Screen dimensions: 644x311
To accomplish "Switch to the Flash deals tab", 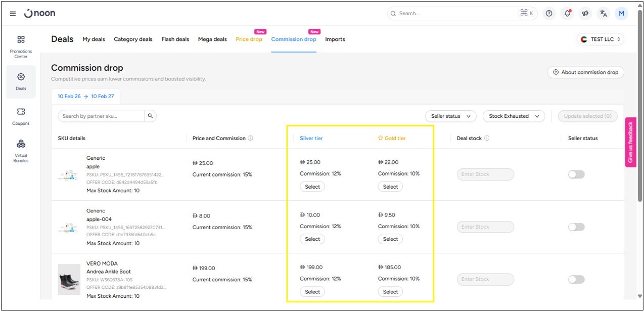I will click(175, 39).
